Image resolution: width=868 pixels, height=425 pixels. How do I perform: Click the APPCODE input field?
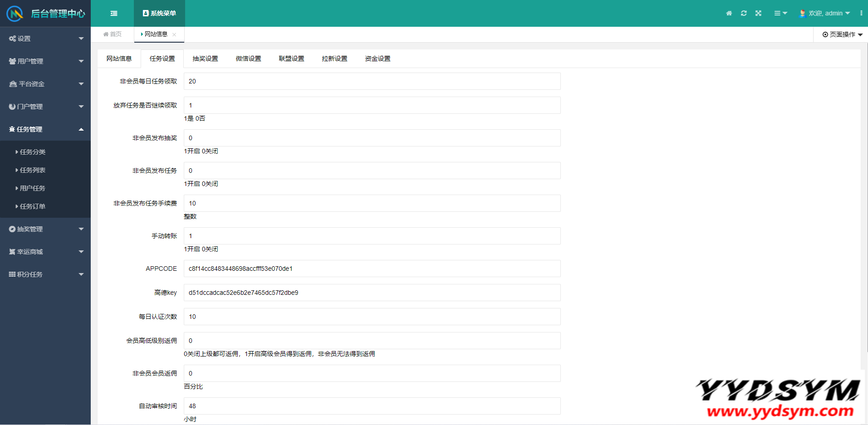coord(372,269)
